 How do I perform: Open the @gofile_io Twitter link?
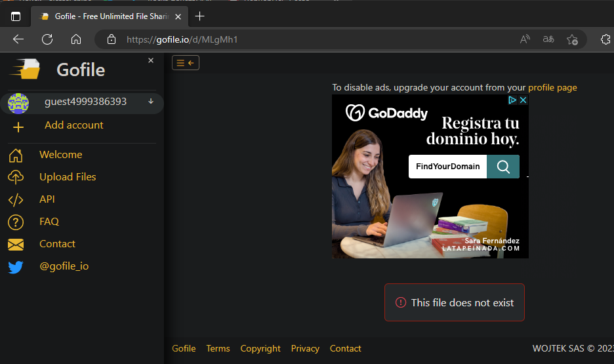[64, 266]
